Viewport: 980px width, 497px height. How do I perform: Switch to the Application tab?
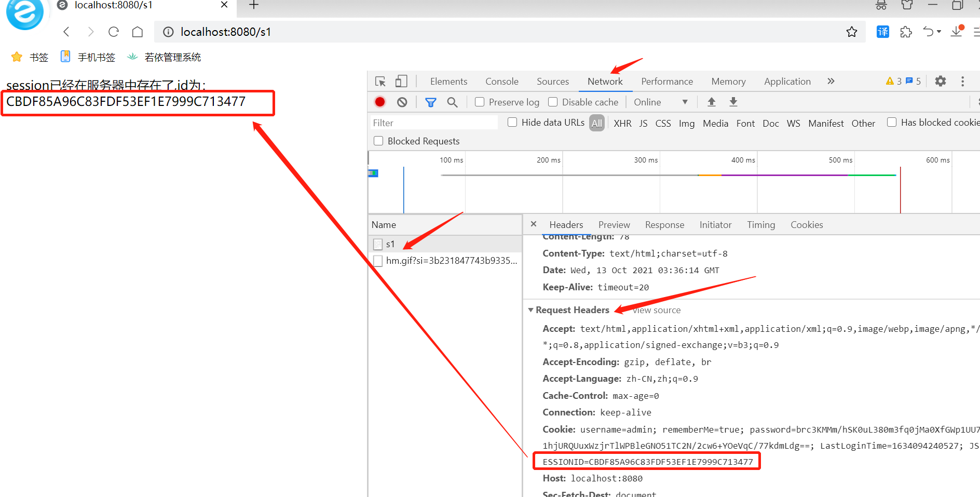tap(787, 82)
